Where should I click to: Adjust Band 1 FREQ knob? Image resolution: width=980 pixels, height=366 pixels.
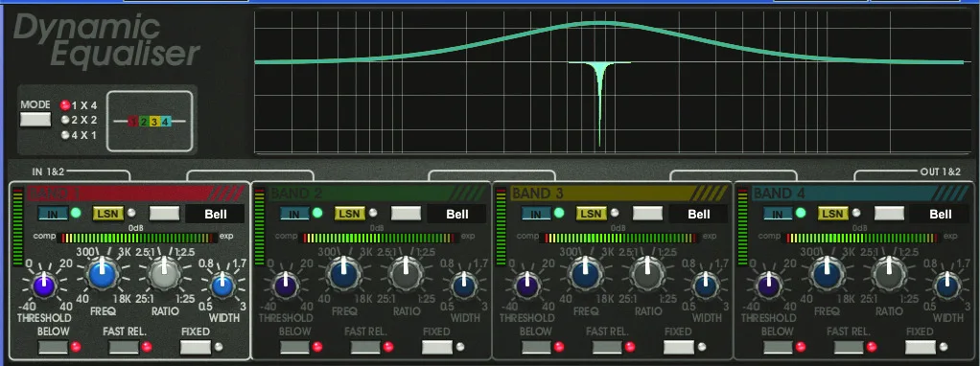pos(103,274)
